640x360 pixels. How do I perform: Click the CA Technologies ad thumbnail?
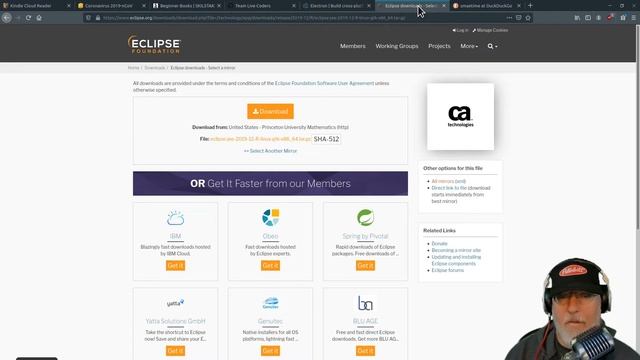[x=460, y=117]
